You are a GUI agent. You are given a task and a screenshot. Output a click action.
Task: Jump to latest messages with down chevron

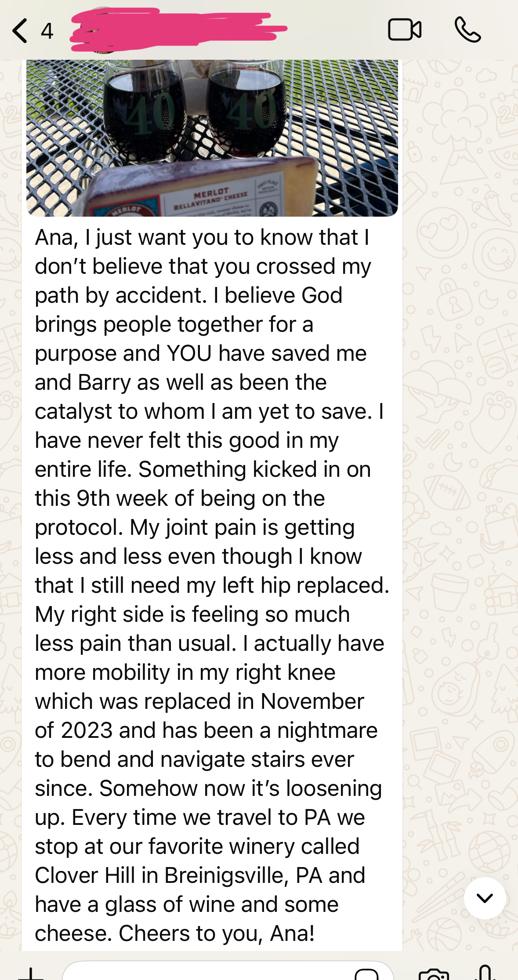click(x=485, y=898)
